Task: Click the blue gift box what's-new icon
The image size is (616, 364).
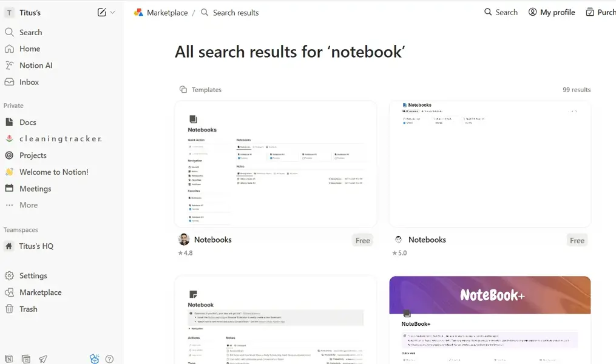Action: (x=94, y=359)
